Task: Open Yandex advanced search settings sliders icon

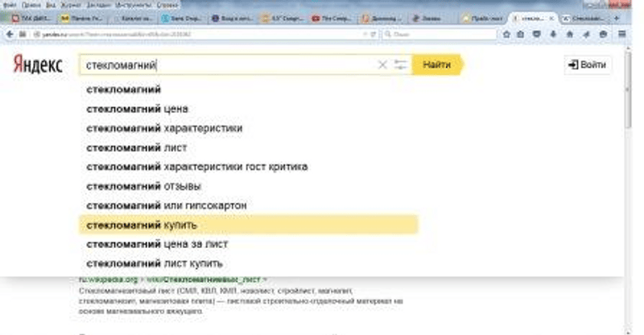Action: click(400, 64)
